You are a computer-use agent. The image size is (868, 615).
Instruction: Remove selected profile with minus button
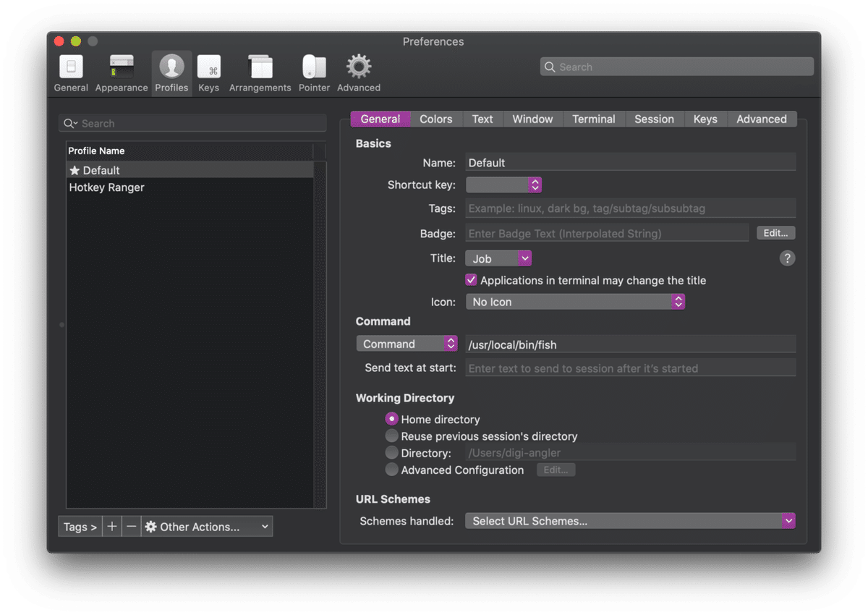[x=131, y=527]
